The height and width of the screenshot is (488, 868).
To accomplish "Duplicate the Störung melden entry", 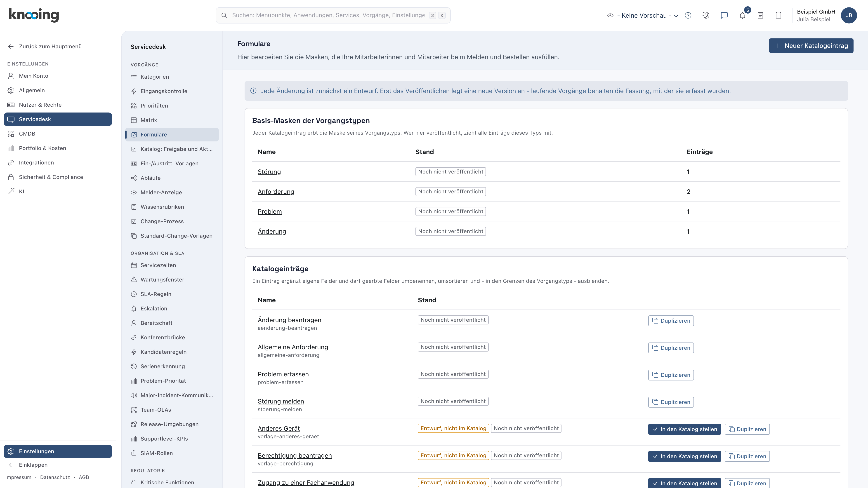I will (x=671, y=402).
